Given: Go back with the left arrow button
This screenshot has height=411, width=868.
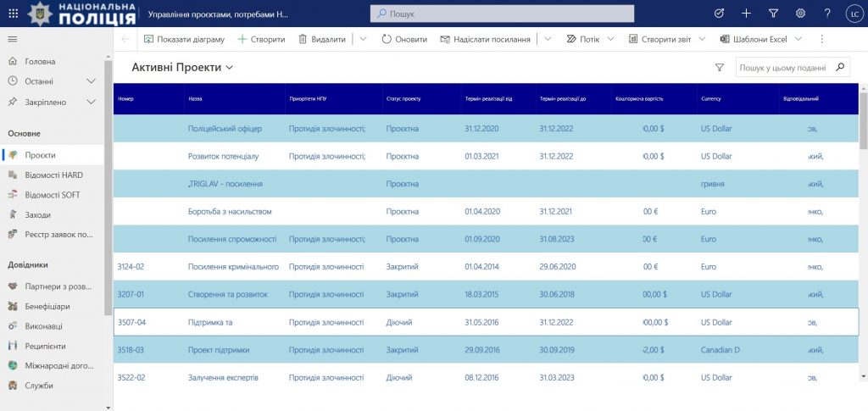Looking at the screenshot, I should pos(125,39).
